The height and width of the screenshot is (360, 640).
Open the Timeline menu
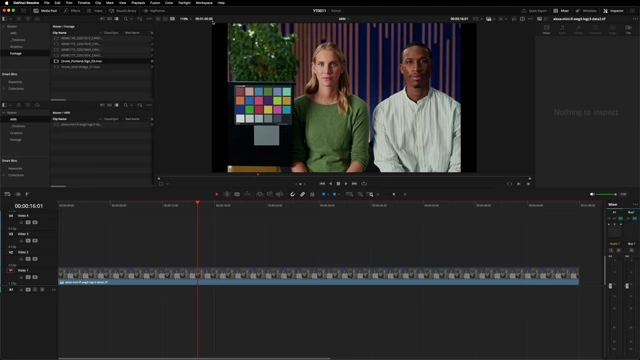click(x=84, y=3)
